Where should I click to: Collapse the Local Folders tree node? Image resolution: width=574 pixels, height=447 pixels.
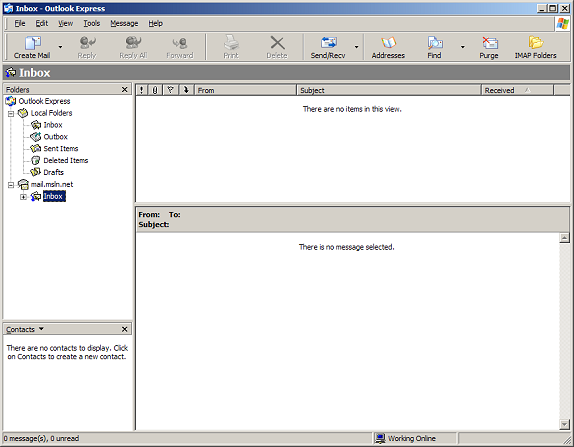tap(11, 113)
